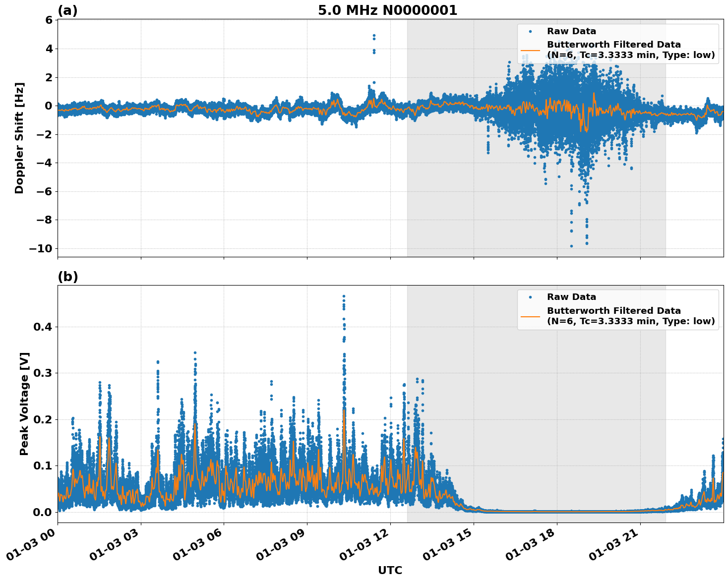Screen dimensions: 728x581
Task: Click the UTC axis label
Action: tap(390, 570)
